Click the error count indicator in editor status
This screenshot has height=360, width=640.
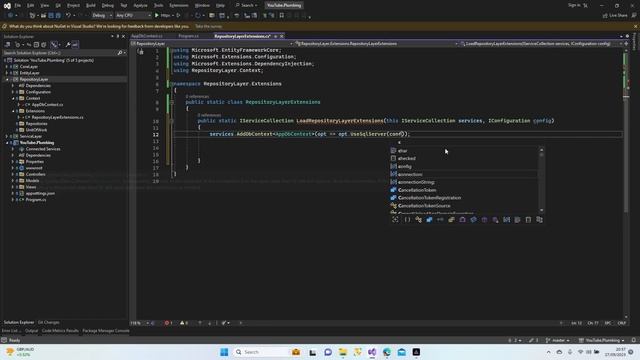[x=168, y=323]
